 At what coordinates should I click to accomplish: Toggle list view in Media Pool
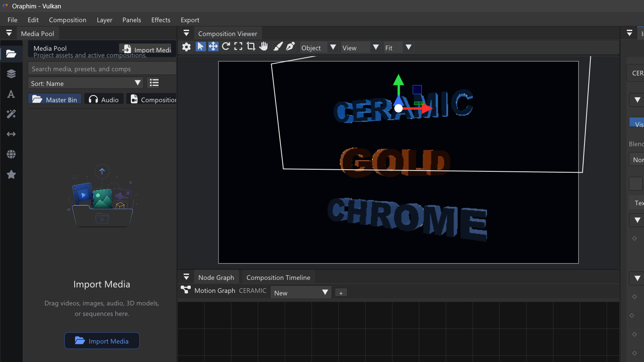(154, 83)
